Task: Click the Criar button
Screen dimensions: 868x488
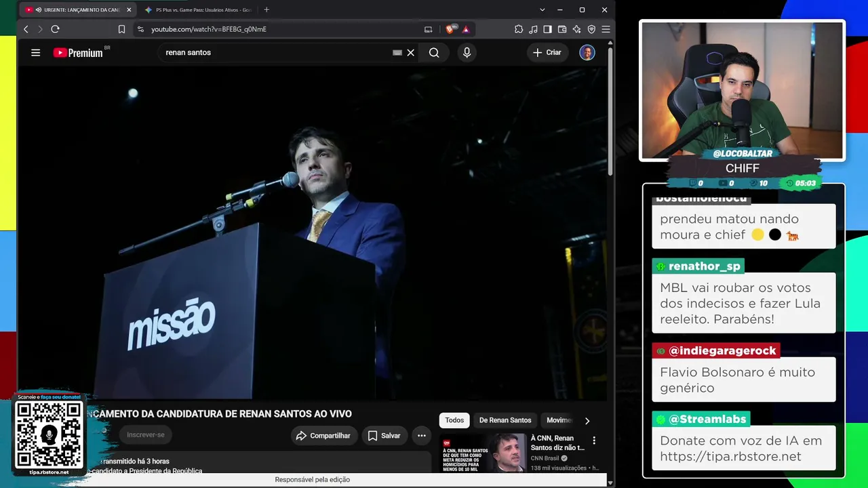Action: 547,52
